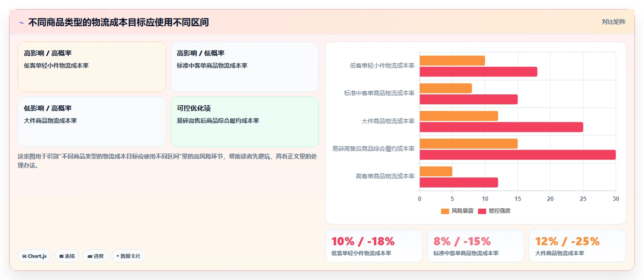The width and height of the screenshot is (644, 280).
Task: Click orange bar for 大件商品物流成本率
Action: point(459,116)
